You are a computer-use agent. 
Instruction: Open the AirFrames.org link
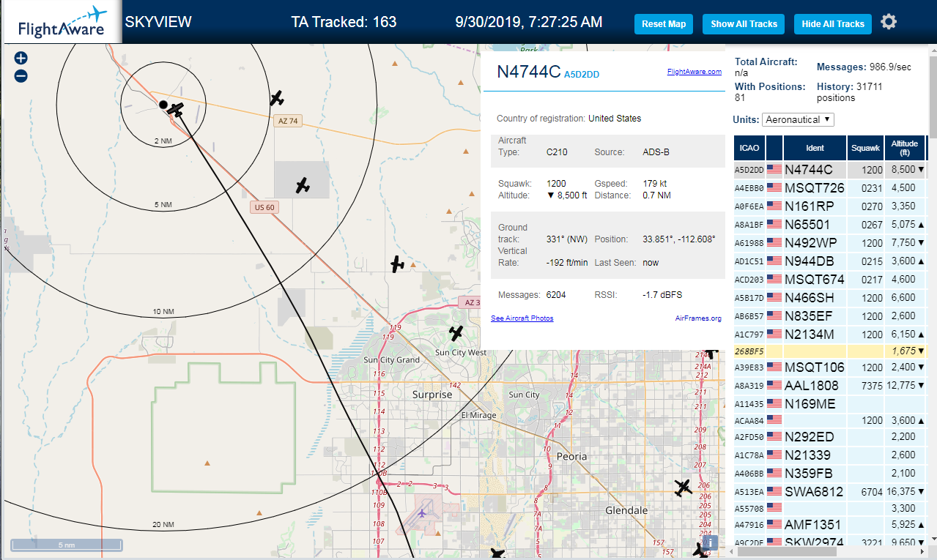[698, 318]
